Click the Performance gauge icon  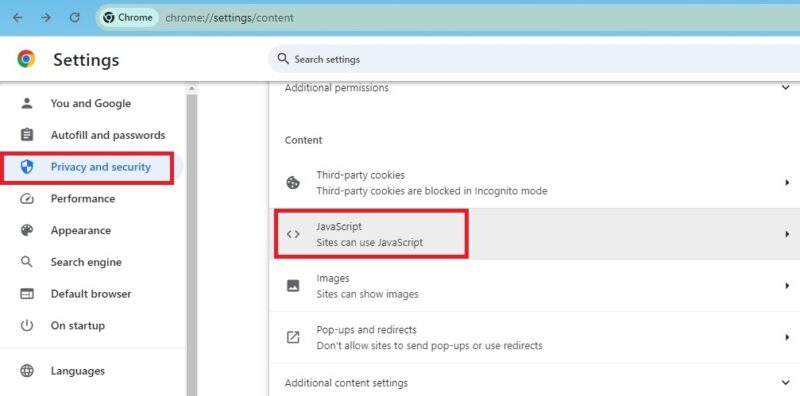[27, 199]
